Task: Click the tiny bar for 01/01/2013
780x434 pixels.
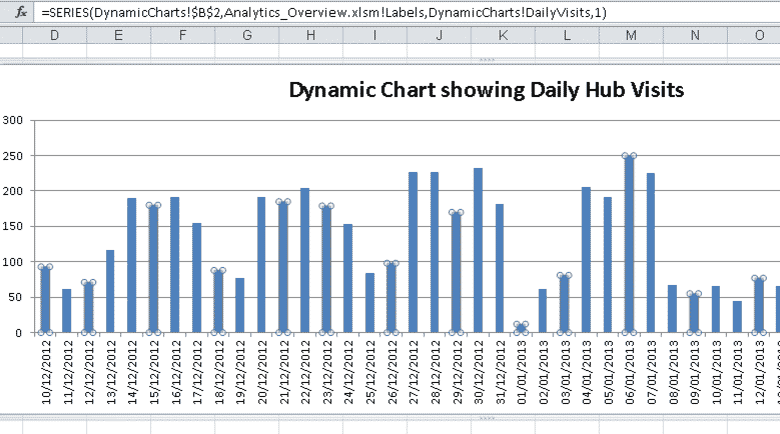Action: click(521, 328)
